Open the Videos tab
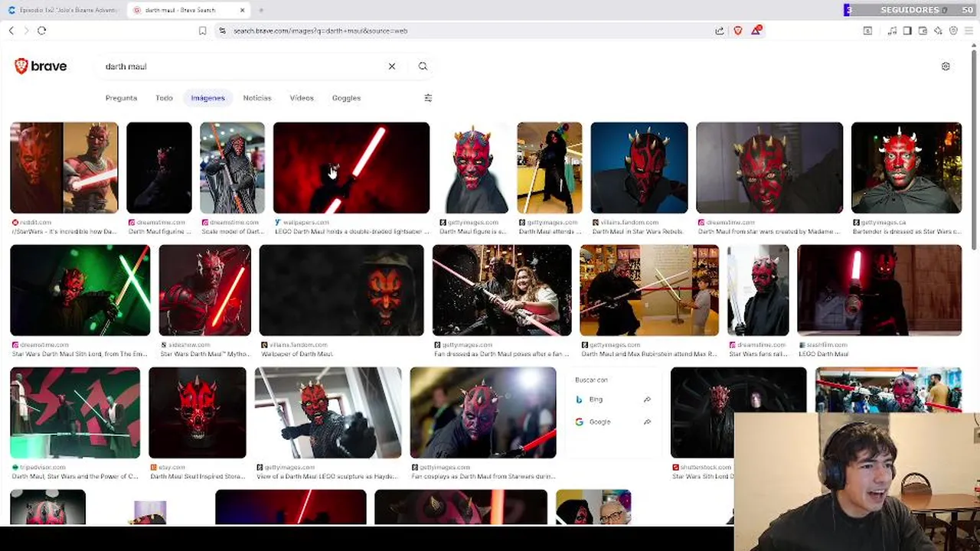The image size is (980, 551). pos(302,98)
